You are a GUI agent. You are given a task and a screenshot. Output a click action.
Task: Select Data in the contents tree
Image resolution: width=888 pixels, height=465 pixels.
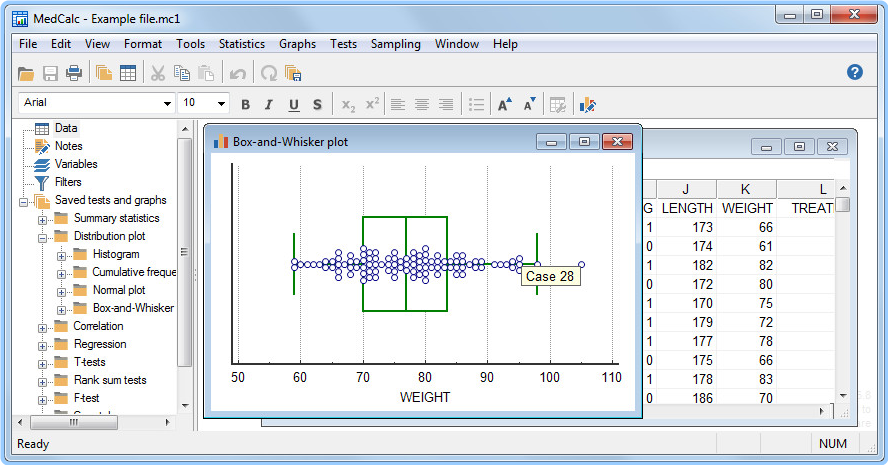(x=66, y=128)
